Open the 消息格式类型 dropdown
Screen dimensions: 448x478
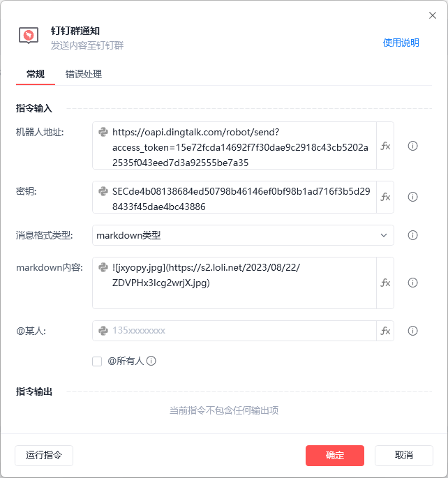coord(243,235)
